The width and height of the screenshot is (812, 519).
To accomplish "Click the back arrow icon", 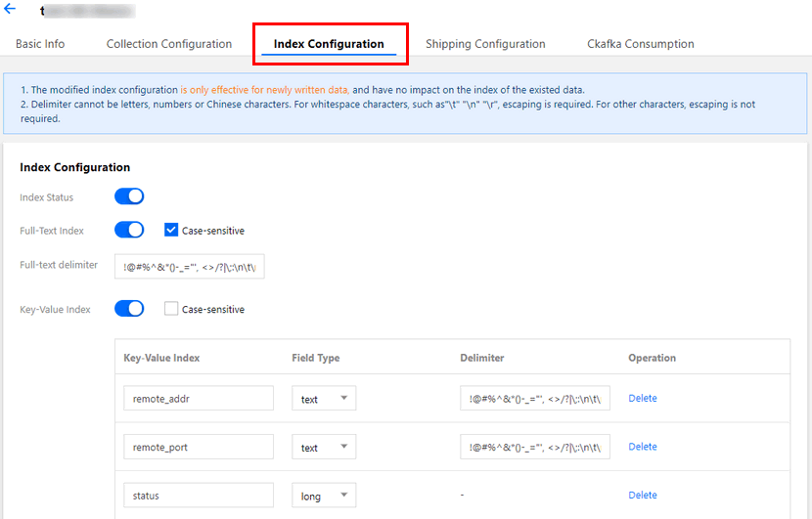I will click(x=10, y=9).
